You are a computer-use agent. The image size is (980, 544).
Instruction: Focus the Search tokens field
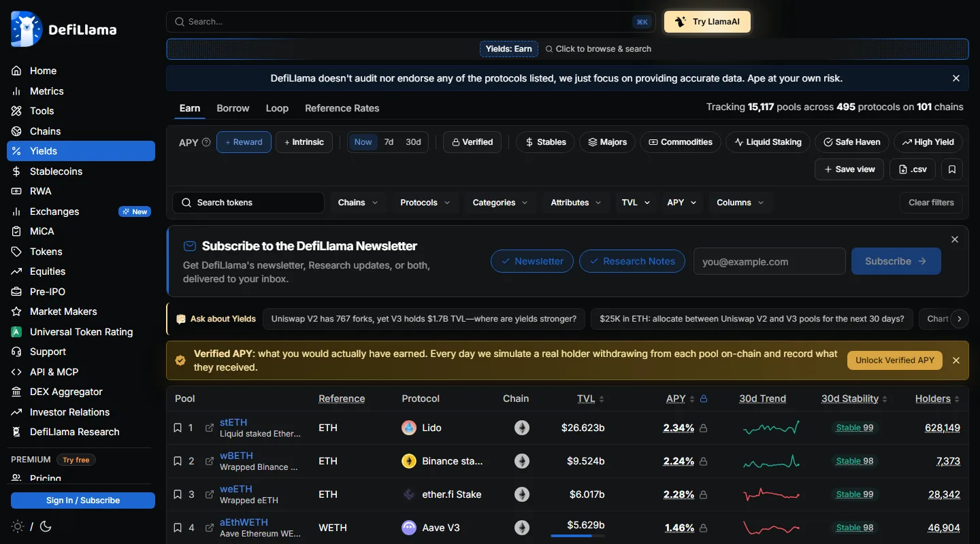tap(248, 203)
